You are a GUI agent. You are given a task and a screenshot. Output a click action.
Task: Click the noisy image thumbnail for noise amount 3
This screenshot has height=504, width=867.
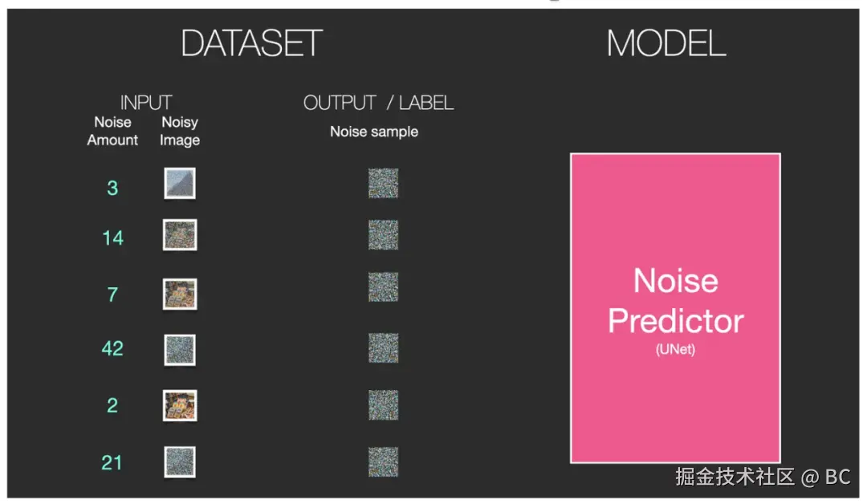[180, 183]
